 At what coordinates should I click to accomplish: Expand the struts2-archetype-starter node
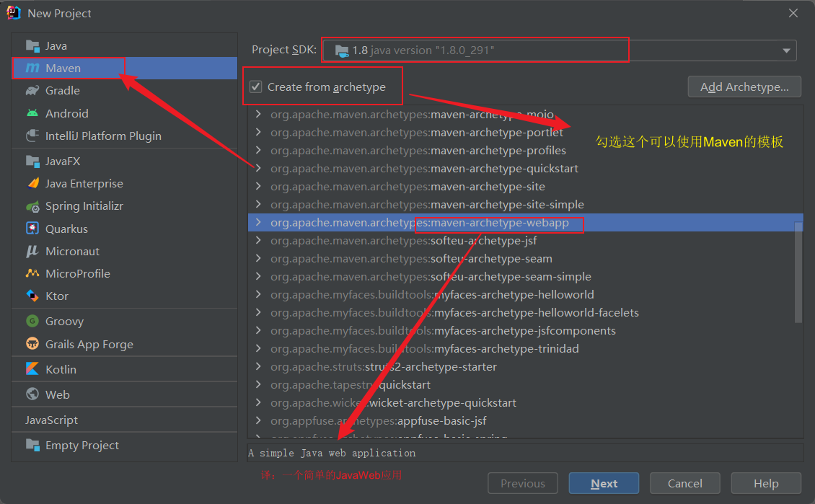point(258,366)
